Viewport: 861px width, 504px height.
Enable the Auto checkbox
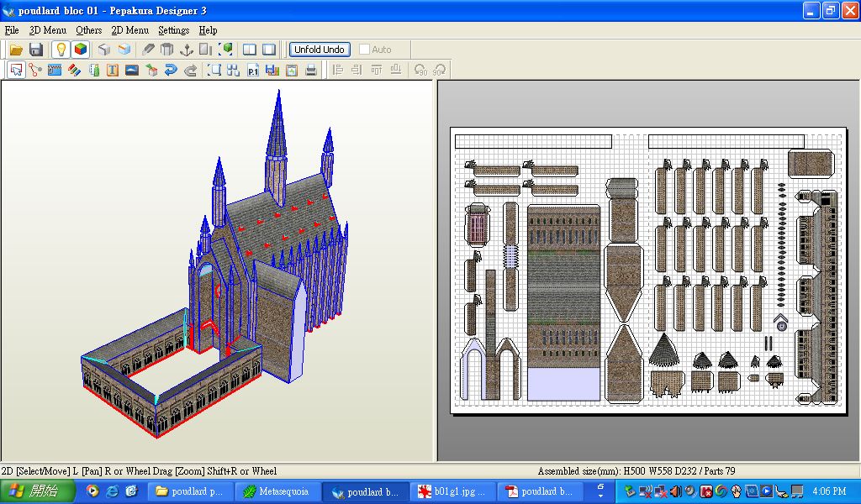[x=364, y=50]
